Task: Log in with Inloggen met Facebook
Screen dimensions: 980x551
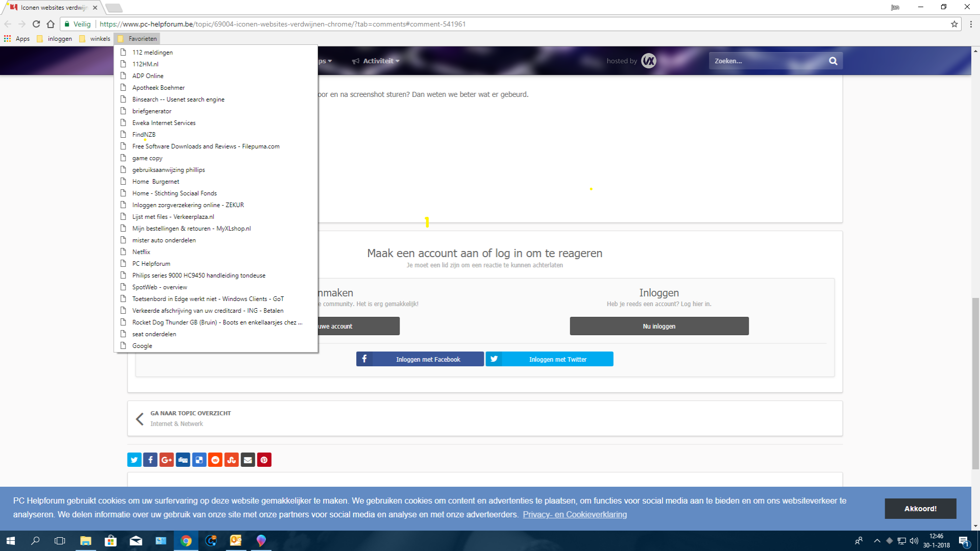Action: point(420,359)
